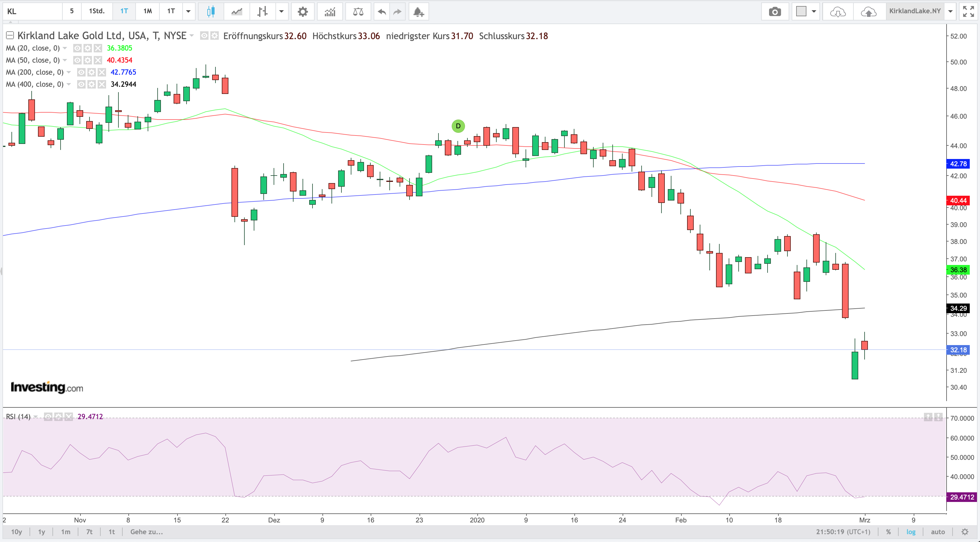Hide the MA 20 indicator with eye icon
This screenshot has height=542, width=980.
pos(77,48)
